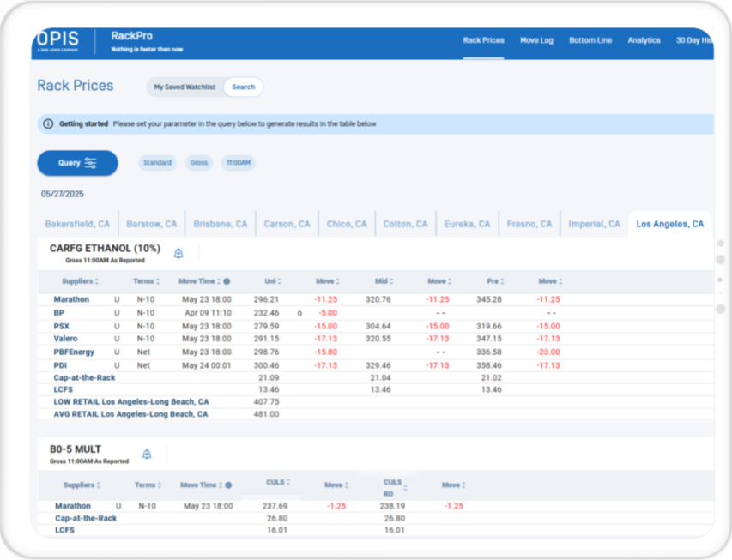732x560 pixels.
Task: Sort by Suppliers in the CARFG ETHANOL table
Action: click(81, 281)
